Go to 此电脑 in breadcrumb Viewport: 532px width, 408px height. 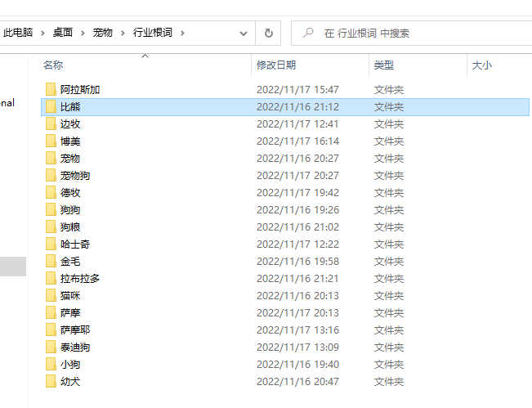(18, 33)
